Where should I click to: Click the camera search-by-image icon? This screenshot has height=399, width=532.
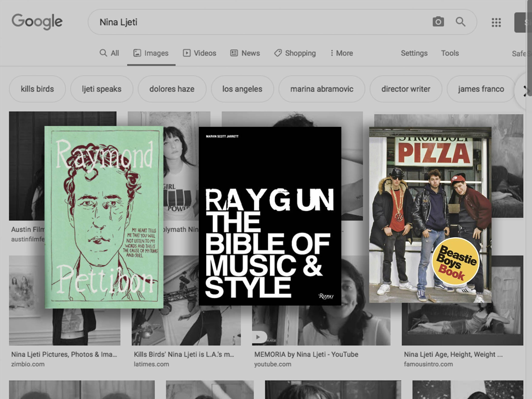pos(438,22)
